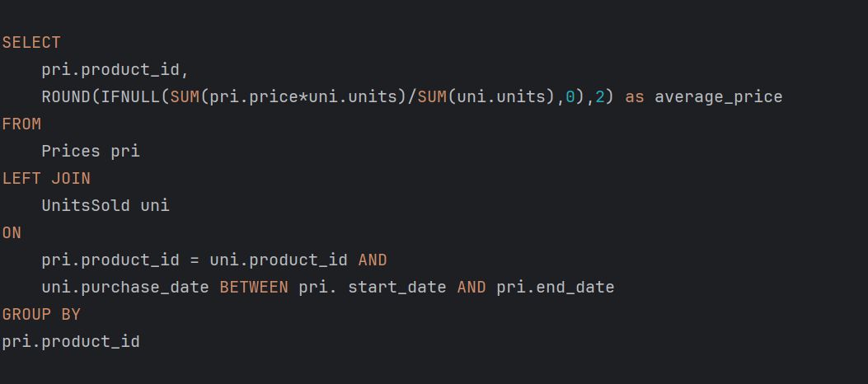
Task: Click the UnitsSold table name
Action: [x=86, y=205]
